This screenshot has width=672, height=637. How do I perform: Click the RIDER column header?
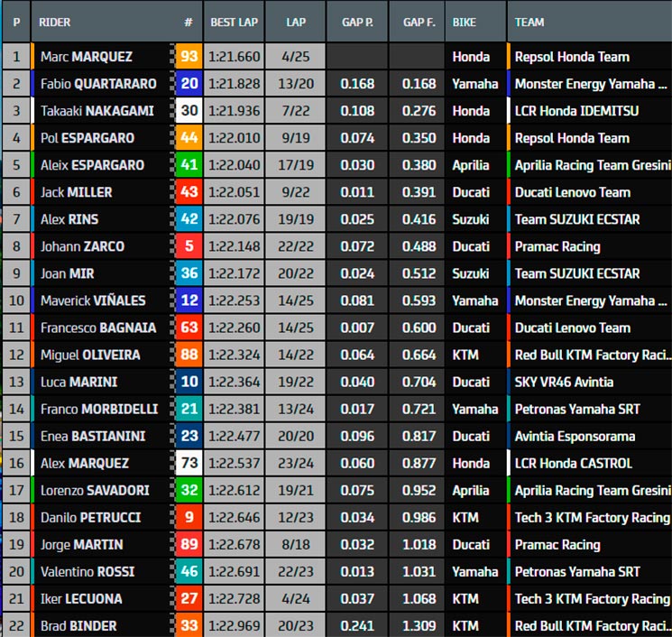(55, 22)
